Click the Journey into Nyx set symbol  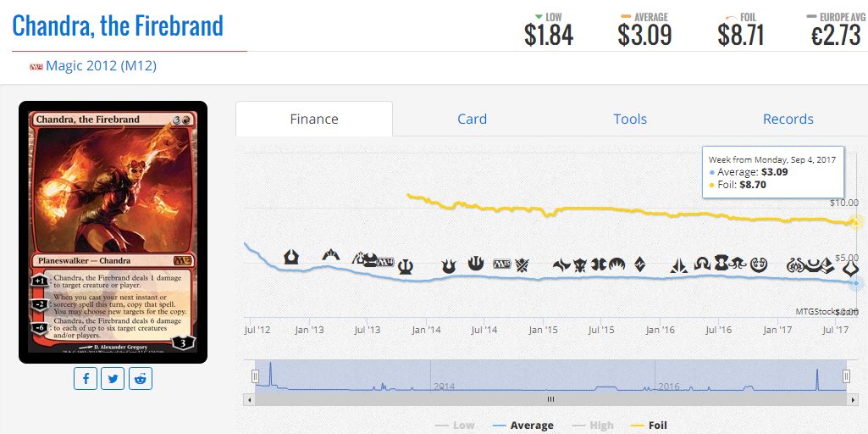476,264
